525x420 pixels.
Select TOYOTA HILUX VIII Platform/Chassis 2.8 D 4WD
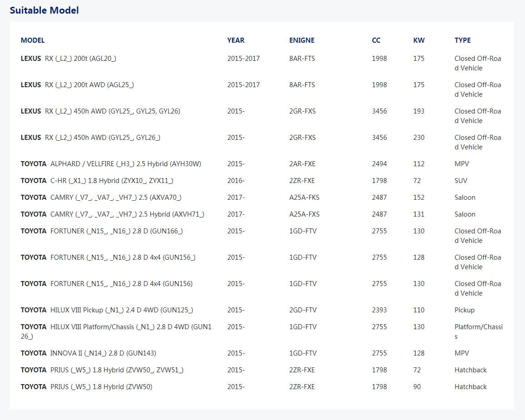click(x=116, y=331)
